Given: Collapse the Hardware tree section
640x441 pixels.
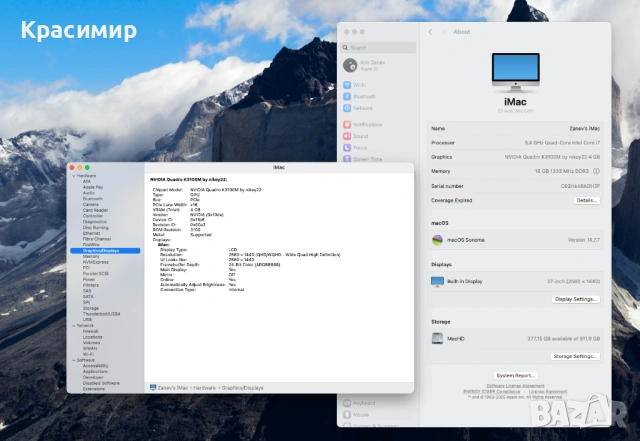Looking at the screenshot, I should click(x=74, y=175).
